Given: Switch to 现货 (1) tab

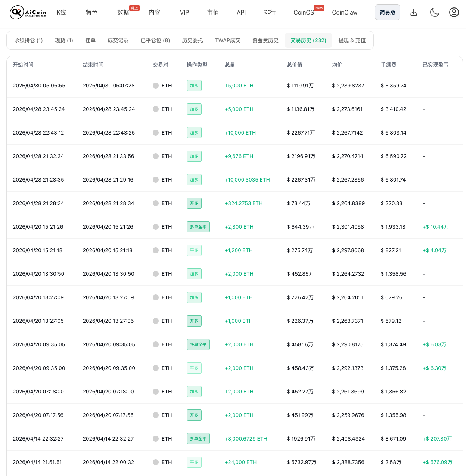Looking at the screenshot, I should (64, 40).
